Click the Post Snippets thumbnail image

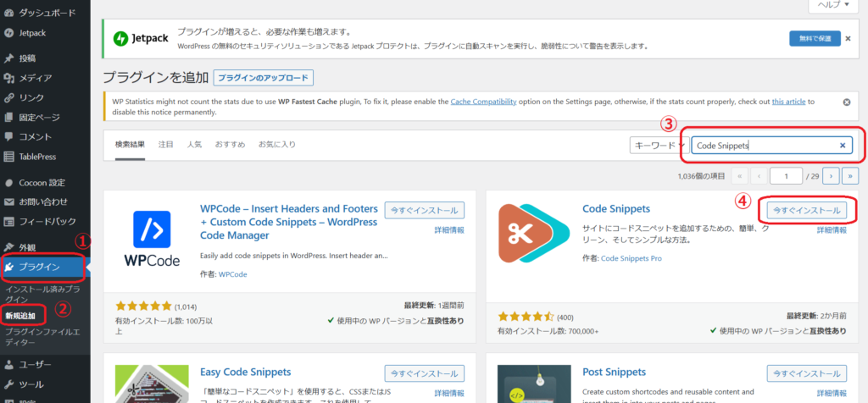[x=534, y=384]
